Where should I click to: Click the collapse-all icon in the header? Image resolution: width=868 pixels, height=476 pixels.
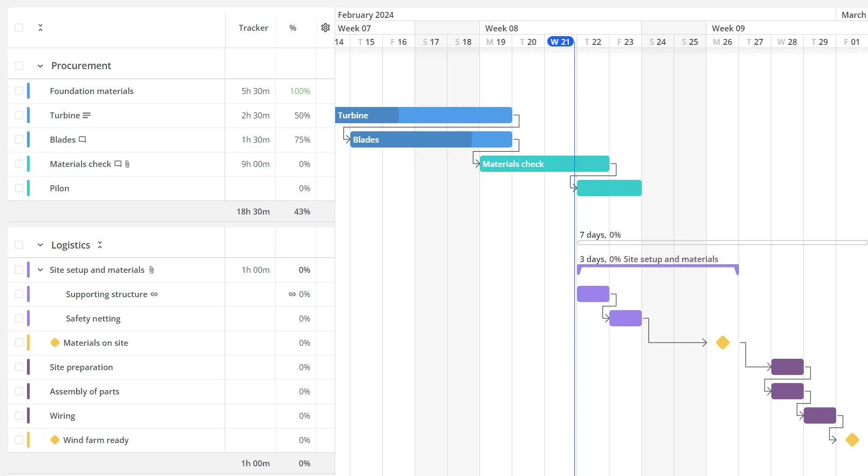click(40, 28)
